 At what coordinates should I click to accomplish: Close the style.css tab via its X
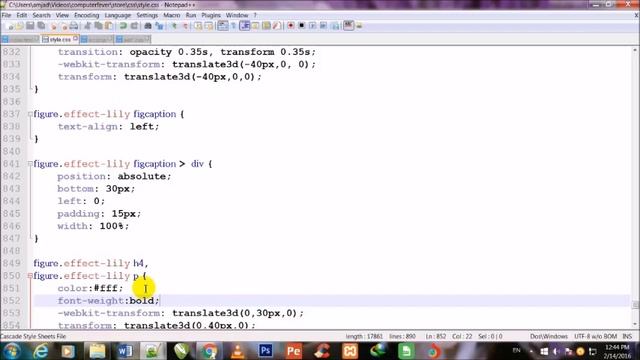pos(76,38)
